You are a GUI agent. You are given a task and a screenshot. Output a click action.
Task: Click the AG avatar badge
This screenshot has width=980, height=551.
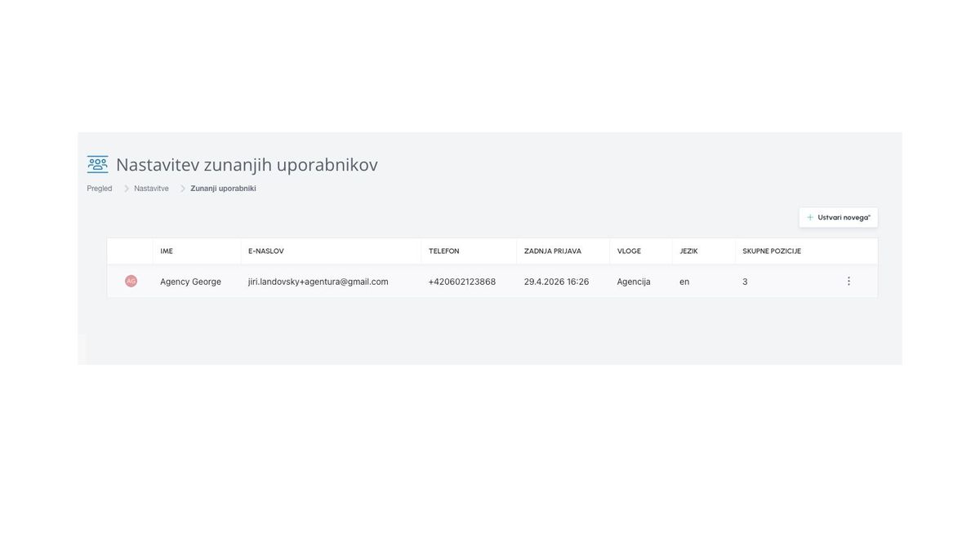[131, 281]
